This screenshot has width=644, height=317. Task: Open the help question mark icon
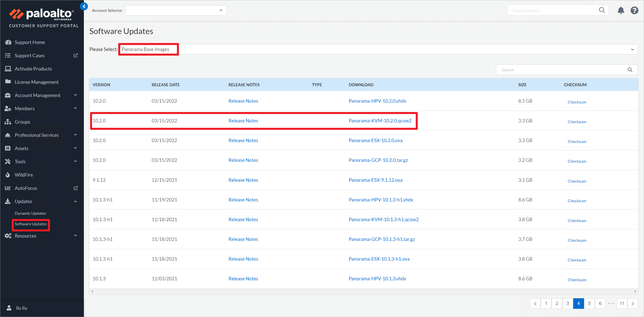634,10
